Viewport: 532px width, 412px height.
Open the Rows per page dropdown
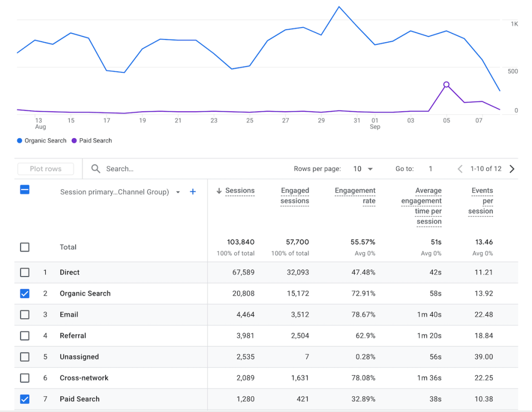(362, 169)
